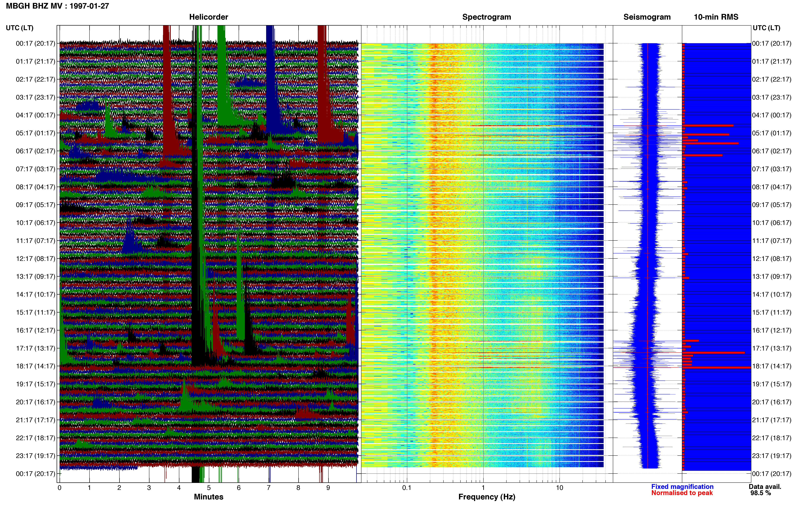The width and height of the screenshot is (812, 508).
Task: Click the left axis label '01:17 (21:17)'
Action: (x=36, y=61)
